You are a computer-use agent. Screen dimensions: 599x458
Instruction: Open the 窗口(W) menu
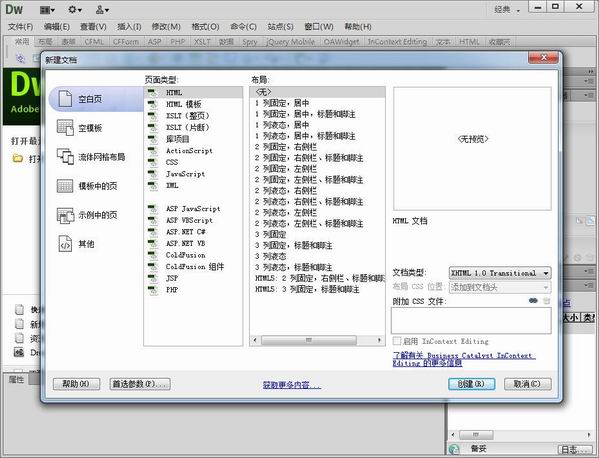pyautogui.click(x=319, y=27)
